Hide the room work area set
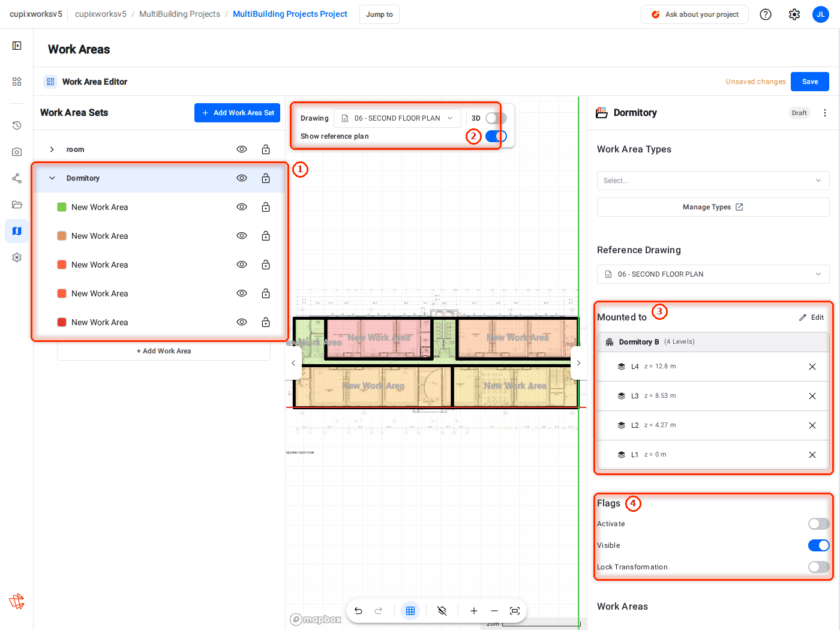This screenshot has width=840, height=630. [x=242, y=149]
